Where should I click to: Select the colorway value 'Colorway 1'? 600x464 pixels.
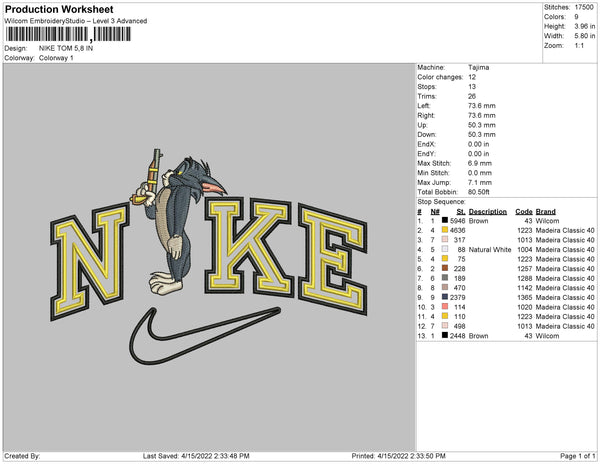point(56,58)
